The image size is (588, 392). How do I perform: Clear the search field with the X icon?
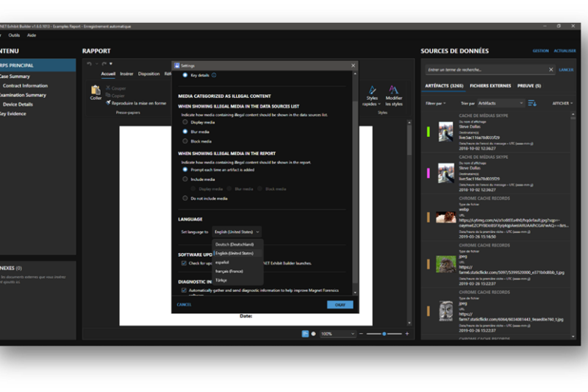tap(551, 69)
